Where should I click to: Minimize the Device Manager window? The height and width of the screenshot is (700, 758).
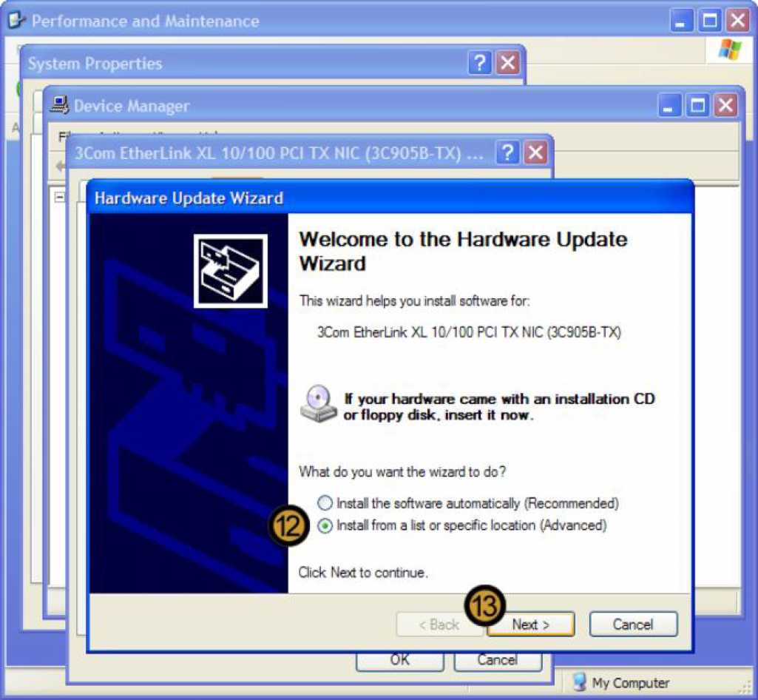pos(669,106)
